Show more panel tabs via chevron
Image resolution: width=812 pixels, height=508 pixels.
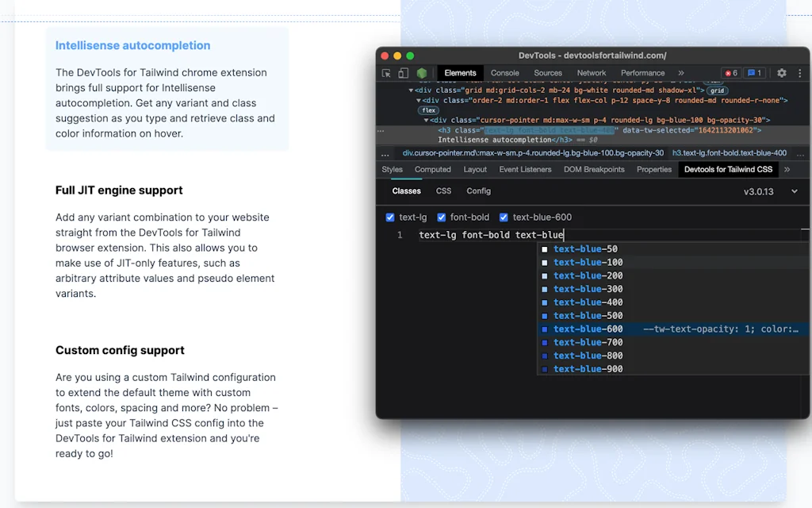tap(680, 72)
